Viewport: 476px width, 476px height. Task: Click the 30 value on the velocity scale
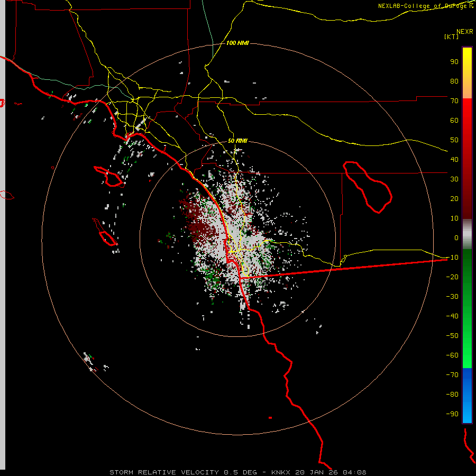pos(454,179)
